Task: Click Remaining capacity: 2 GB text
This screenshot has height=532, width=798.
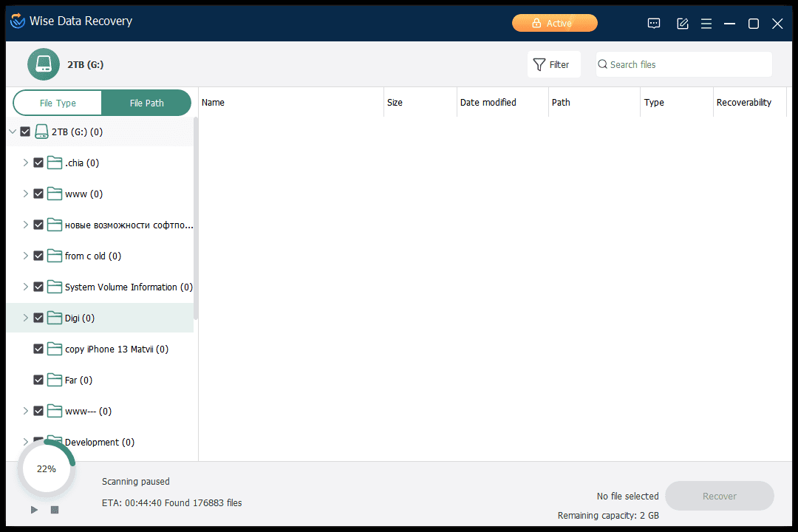Action: coord(608,516)
